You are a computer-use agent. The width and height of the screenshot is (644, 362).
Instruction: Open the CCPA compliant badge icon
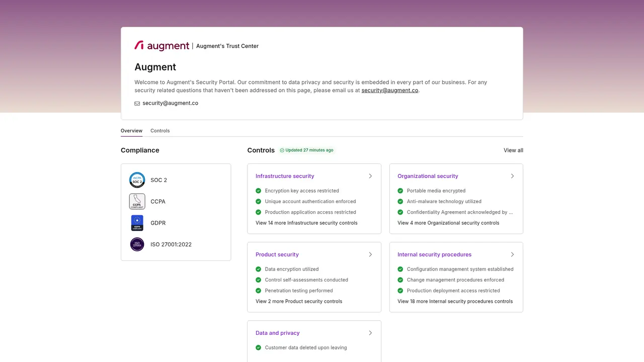[x=137, y=202]
